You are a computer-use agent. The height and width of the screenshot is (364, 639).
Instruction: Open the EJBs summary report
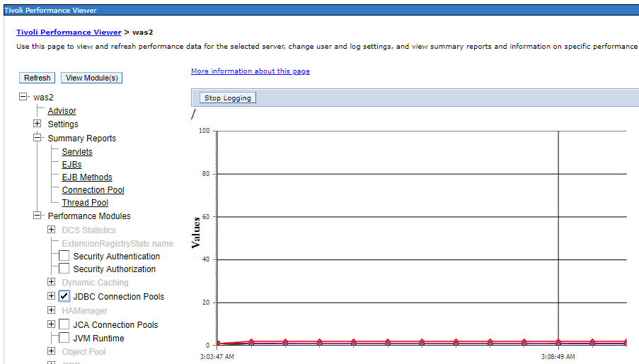pyautogui.click(x=71, y=165)
